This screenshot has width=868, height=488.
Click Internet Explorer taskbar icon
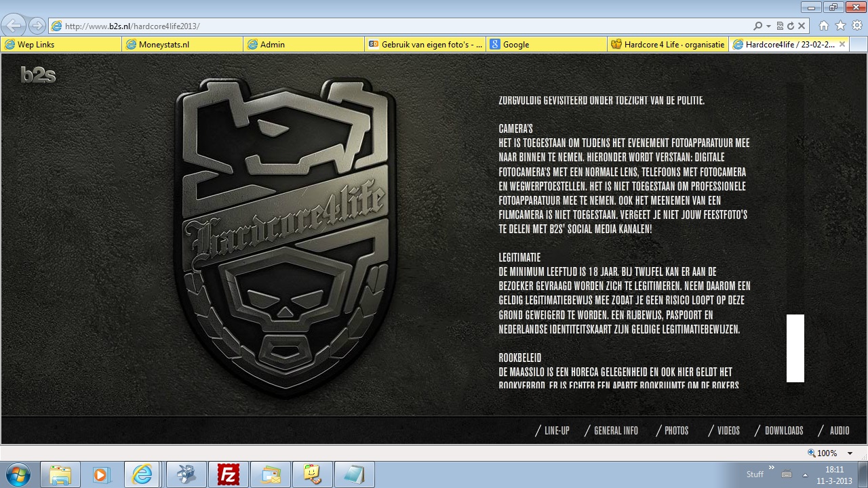143,474
